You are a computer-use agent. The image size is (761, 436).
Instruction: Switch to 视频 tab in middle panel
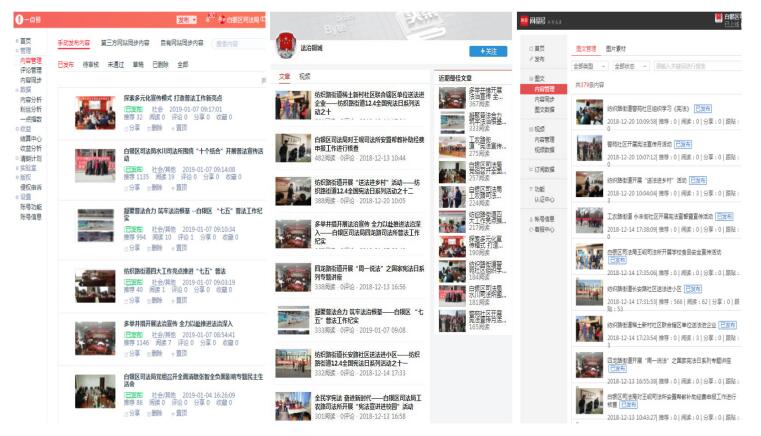coord(305,77)
